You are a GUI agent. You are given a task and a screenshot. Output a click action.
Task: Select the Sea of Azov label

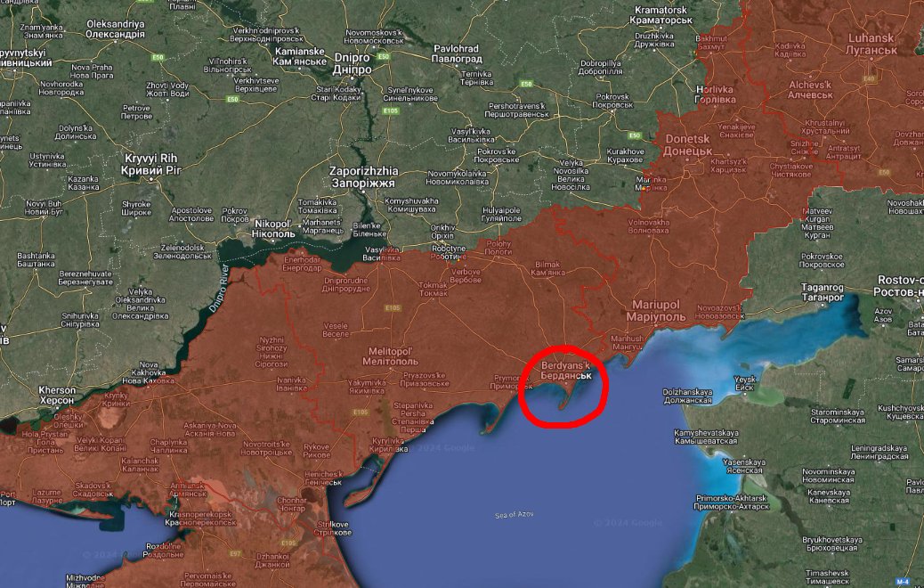click(x=514, y=515)
